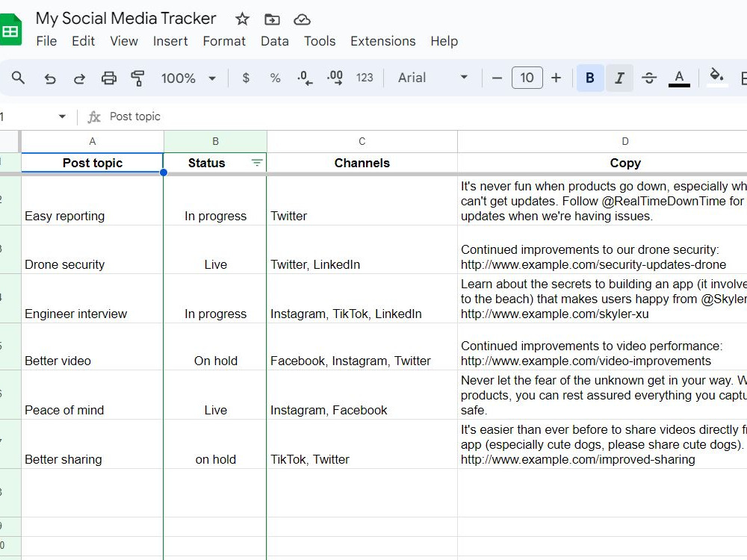Undo the last action

pyautogui.click(x=49, y=78)
